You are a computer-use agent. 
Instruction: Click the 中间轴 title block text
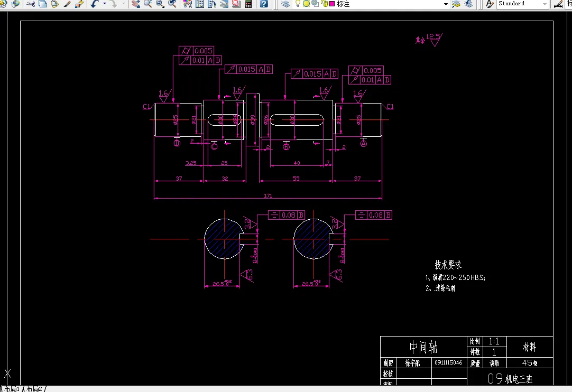tap(423, 347)
